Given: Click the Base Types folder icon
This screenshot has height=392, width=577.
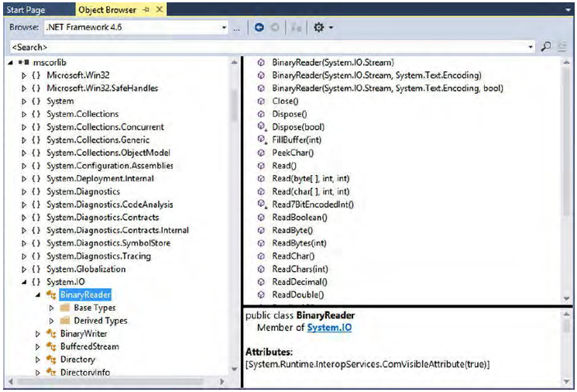Looking at the screenshot, I should (x=65, y=308).
